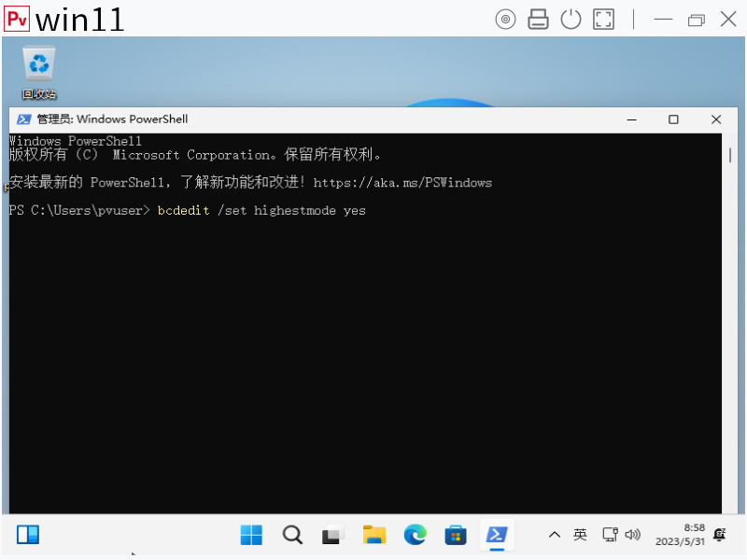Click the PowerShell taskbar icon
The width and height of the screenshot is (747, 560).
pos(497,535)
